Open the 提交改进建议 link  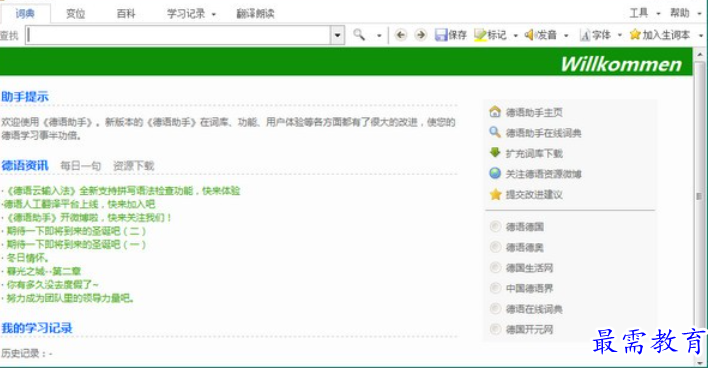tap(534, 195)
